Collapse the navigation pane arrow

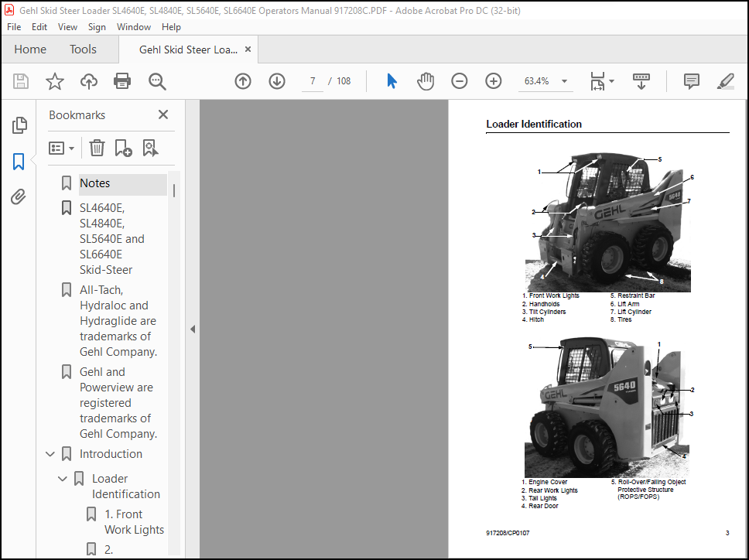coord(193,329)
